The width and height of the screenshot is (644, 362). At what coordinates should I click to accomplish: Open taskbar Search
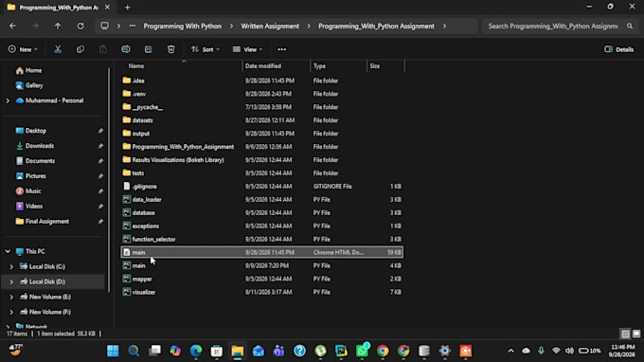(x=134, y=351)
